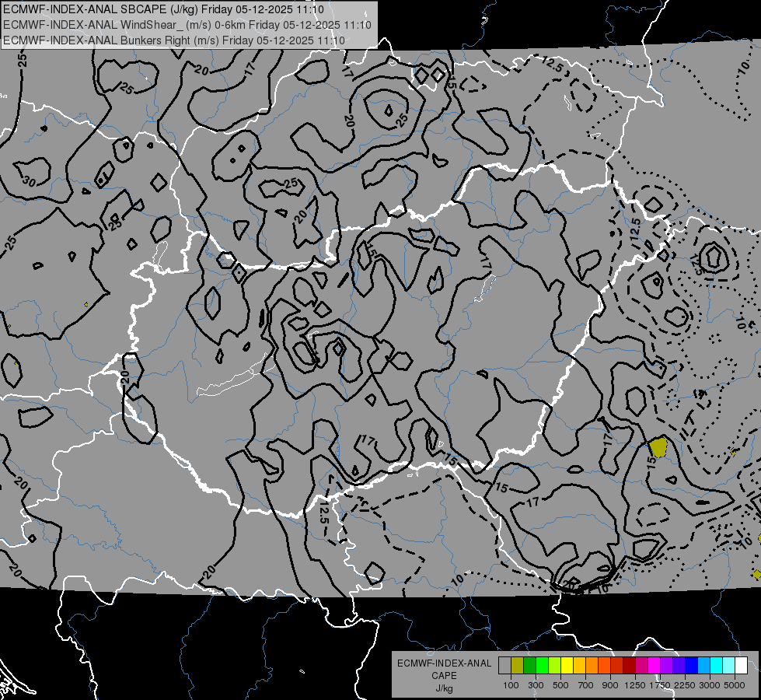Image resolution: width=761 pixels, height=700 pixels.
Task: Select the crimson pink legend swatch
Action: (641, 666)
